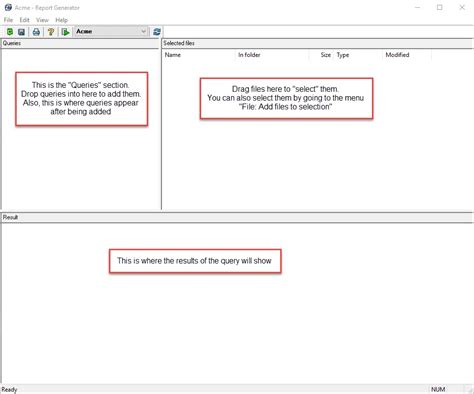This screenshot has height=394, width=474.
Task: Open the Edit menu
Action: (x=24, y=20)
